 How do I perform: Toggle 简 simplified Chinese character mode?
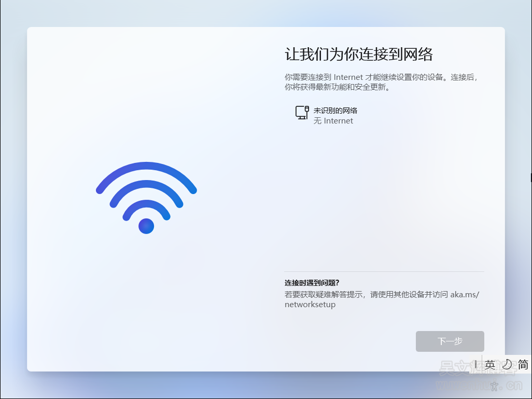(x=523, y=364)
